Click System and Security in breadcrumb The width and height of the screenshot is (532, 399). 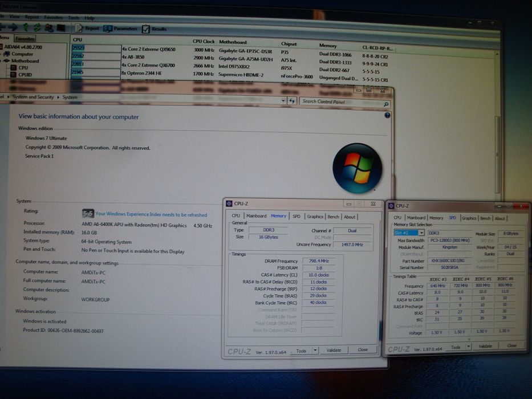(x=33, y=97)
